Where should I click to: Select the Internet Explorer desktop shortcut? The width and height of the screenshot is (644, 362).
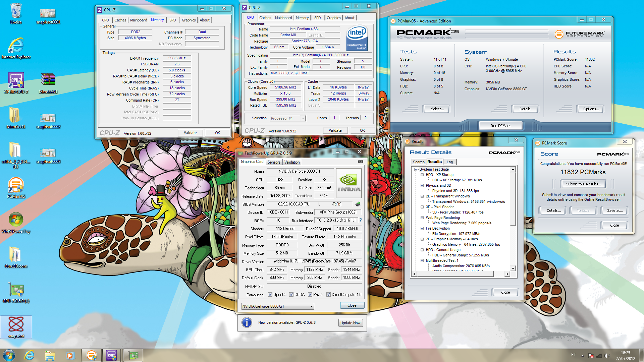coord(16,48)
